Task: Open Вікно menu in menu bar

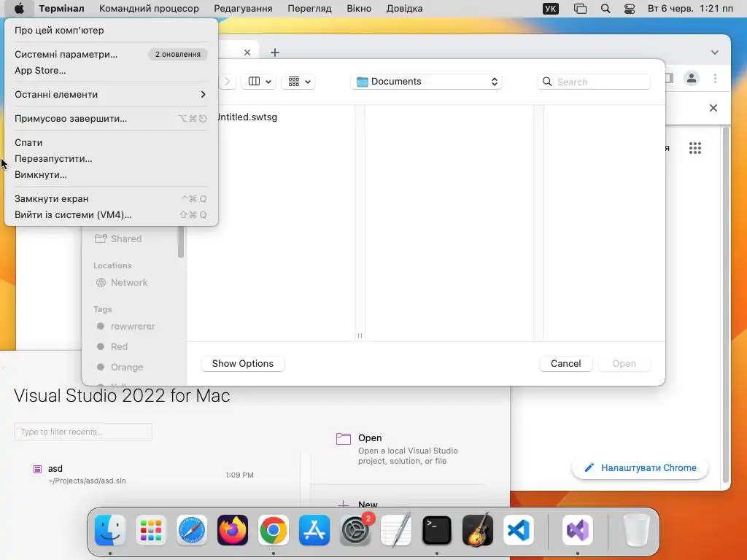Action: pyautogui.click(x=359, y=9)
